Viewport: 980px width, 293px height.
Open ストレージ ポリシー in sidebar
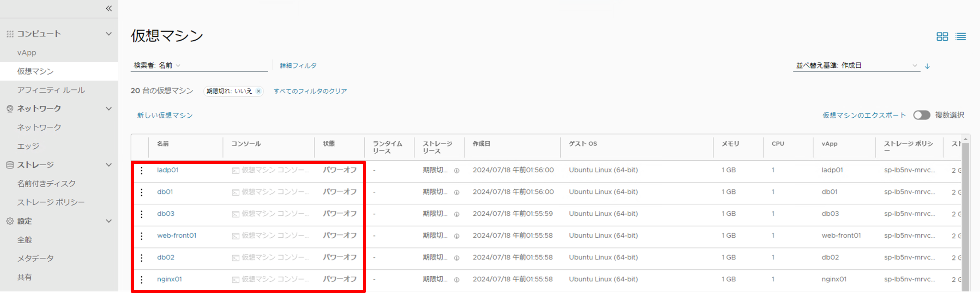point(51,202)
